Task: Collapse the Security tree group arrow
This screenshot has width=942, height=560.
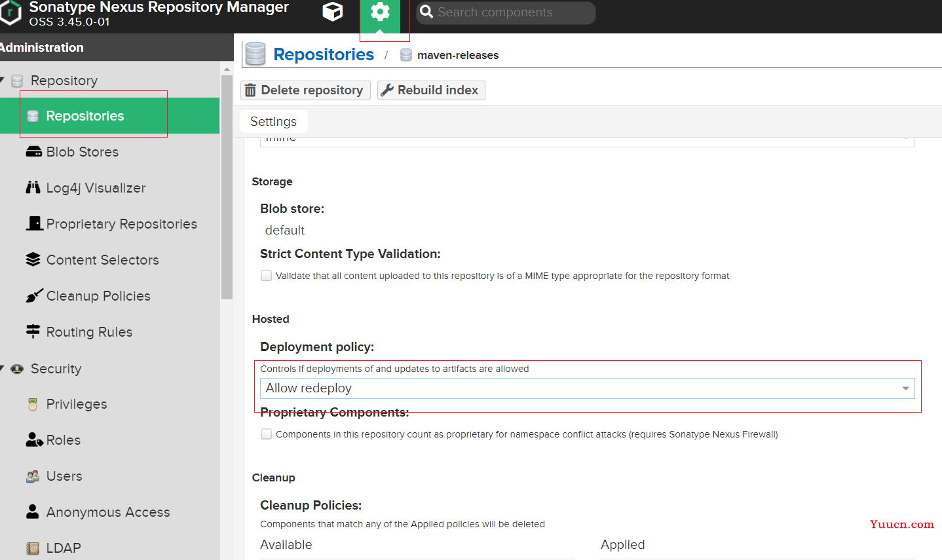Action: pos(2,368)
